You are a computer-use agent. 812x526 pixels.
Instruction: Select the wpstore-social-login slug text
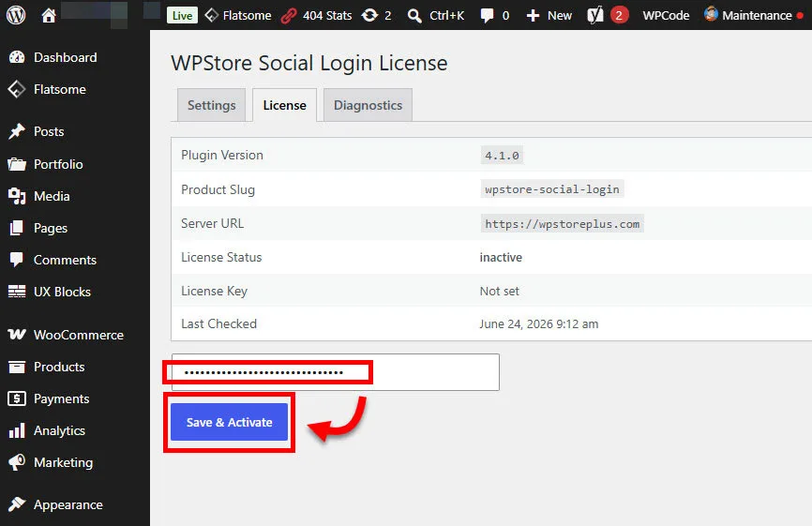[552, 189]
